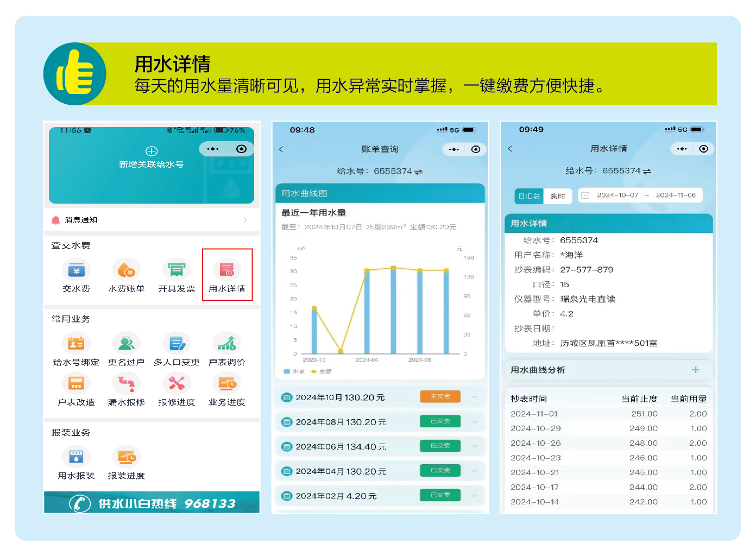Click the date range field 2024-10-07
The image size is (756, 556).
click(x=618, y=195)
